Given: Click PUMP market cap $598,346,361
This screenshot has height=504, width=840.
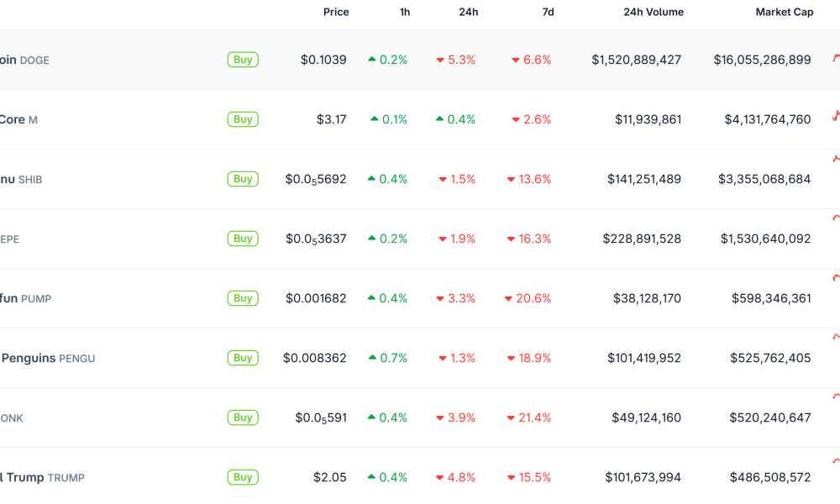Looking at the screenshot, I should 771,298.
